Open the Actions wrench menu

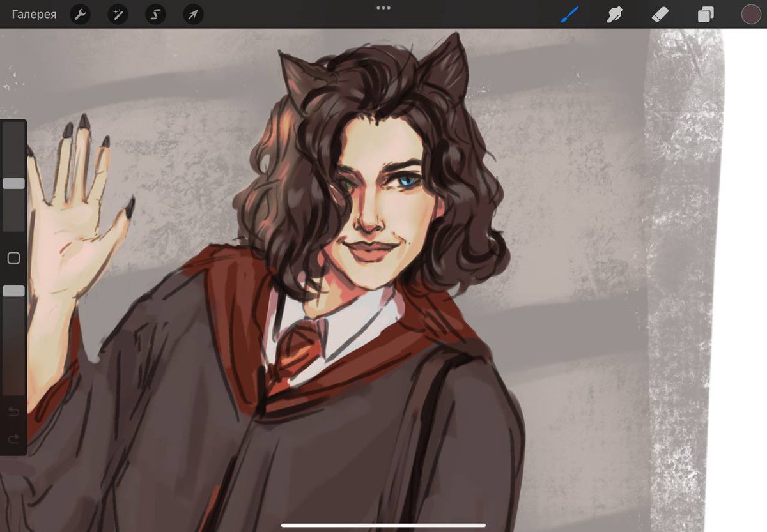79,14
